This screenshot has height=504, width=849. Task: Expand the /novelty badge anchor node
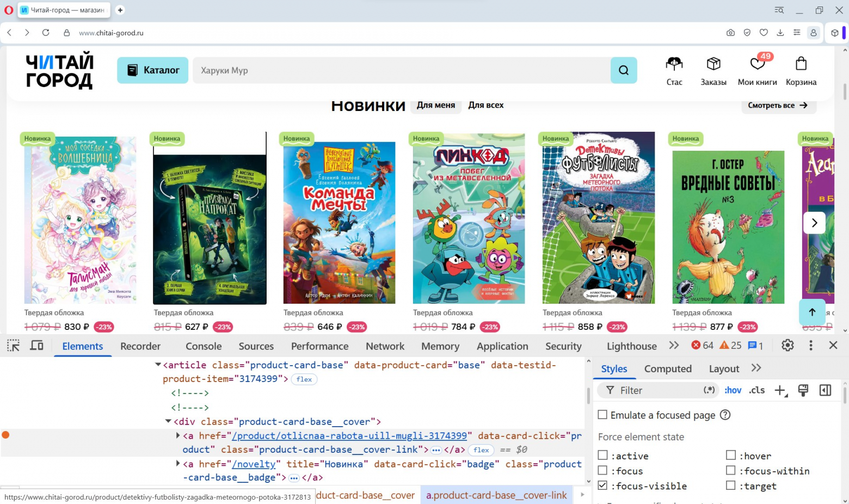[x=178, y=464]
